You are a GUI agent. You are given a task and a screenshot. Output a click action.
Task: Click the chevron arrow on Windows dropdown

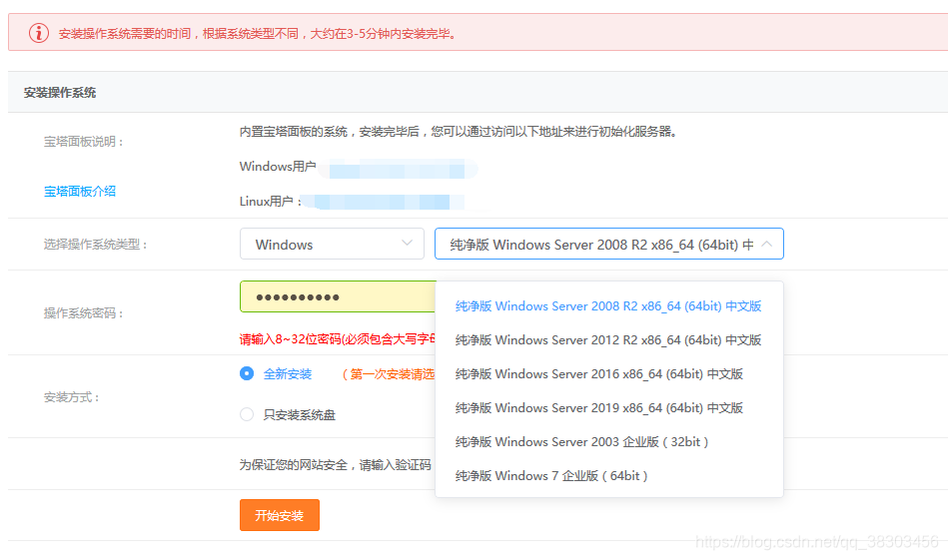(407, 243)
